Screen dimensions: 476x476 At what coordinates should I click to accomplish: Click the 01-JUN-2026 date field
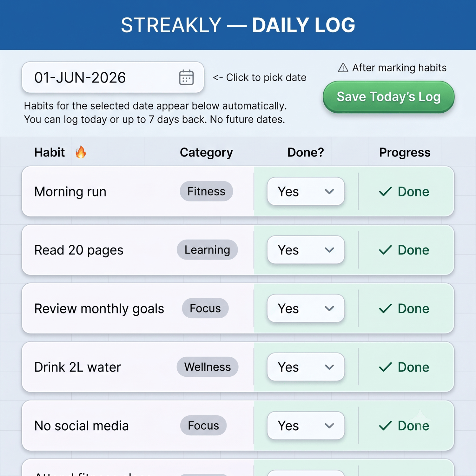[113, 77]
